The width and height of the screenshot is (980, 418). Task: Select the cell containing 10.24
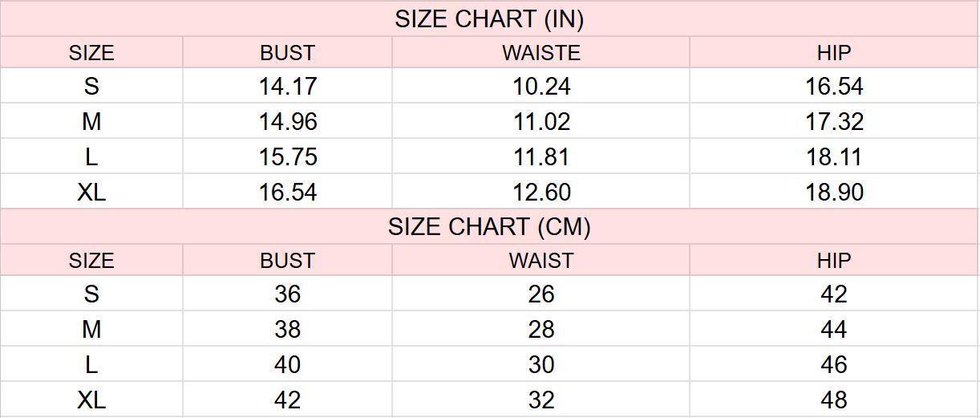(541, 86)
